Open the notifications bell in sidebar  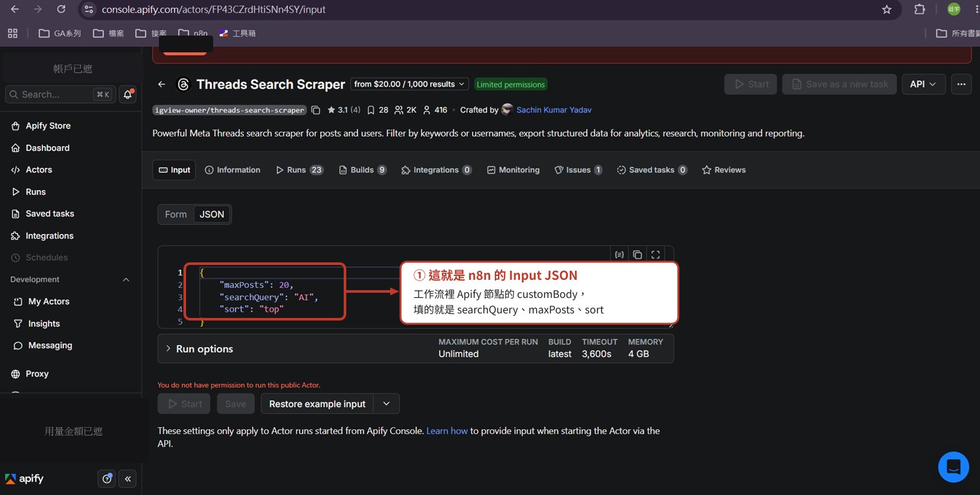point(128,94)
